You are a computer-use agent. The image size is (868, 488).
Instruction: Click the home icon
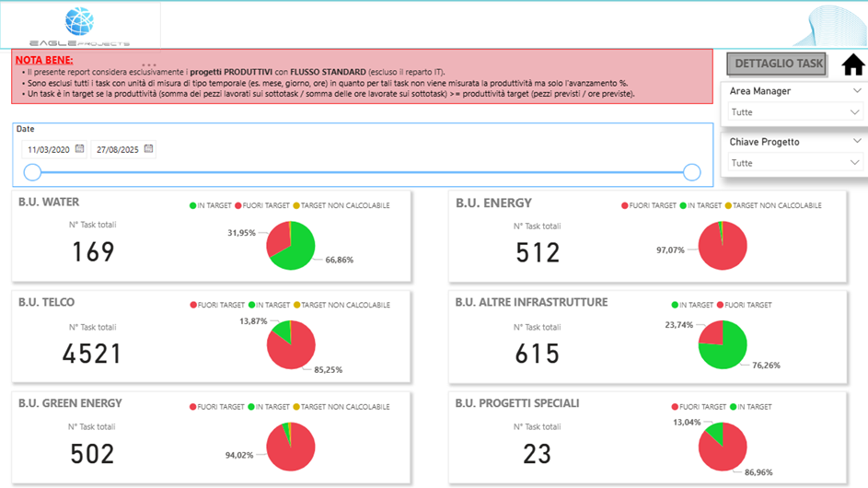coord(853,64)
